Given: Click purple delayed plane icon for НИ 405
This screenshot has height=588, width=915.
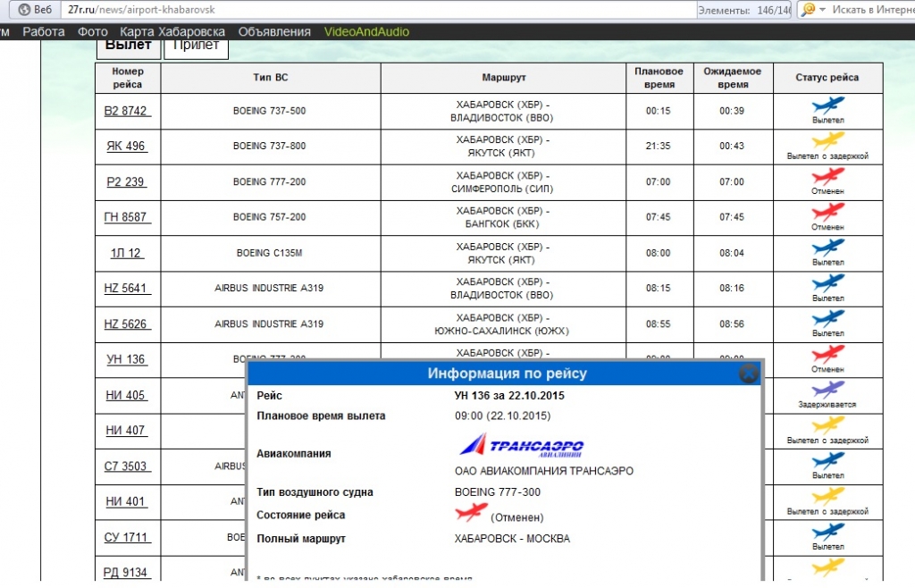Looking at the screenshot, I should [x=827, y=390].
